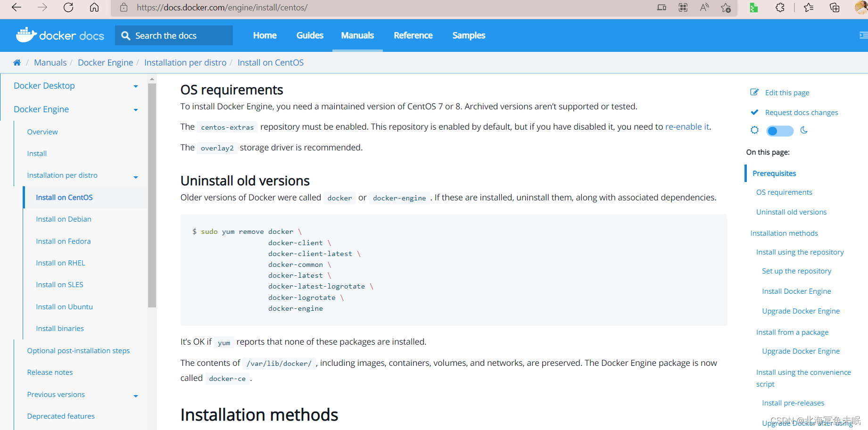The width and height of the screenshot is (868, 430).
Task: Add page to favorites star-plus icon
Action: pyautogui.click(x=726, y=8)
